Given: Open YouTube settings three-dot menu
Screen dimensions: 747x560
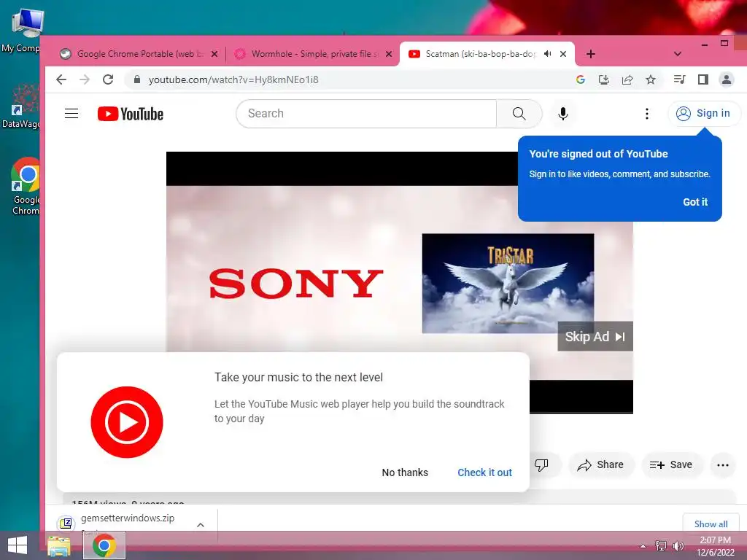Looking at the screenshot, I should click(x=646, y=113).
